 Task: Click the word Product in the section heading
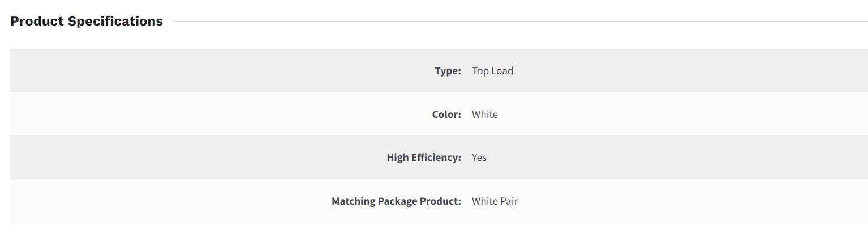point(37,22)
